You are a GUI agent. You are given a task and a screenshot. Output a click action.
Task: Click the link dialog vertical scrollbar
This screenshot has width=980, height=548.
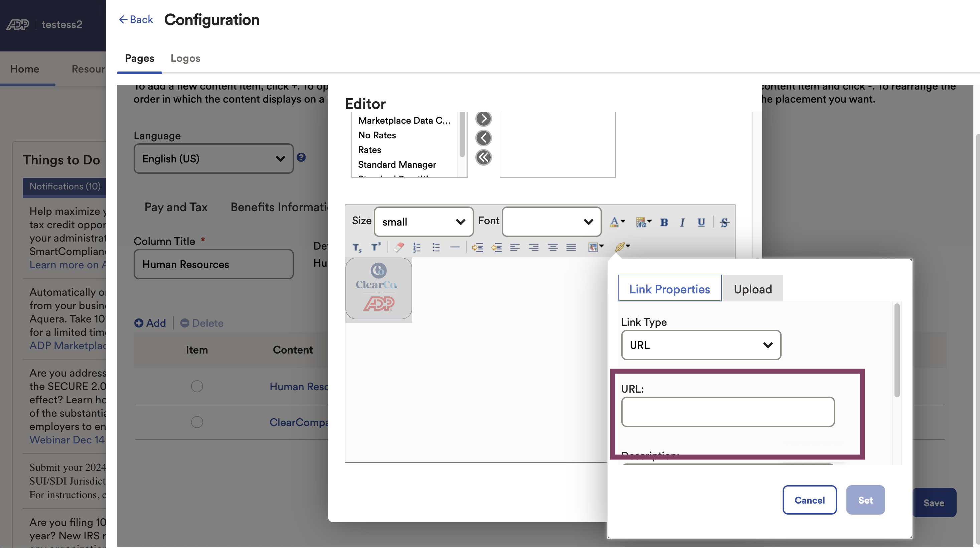click(897, 350)
